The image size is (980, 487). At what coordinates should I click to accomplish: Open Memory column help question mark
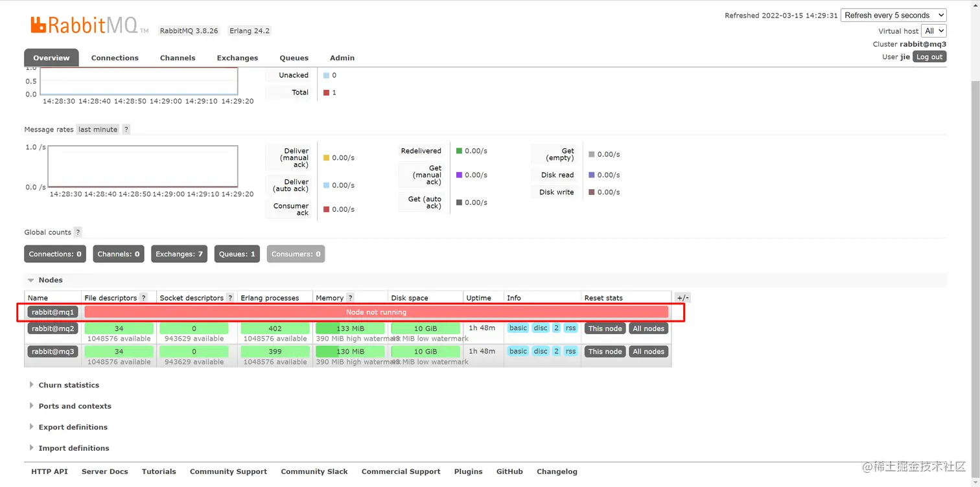coord(351,298)
